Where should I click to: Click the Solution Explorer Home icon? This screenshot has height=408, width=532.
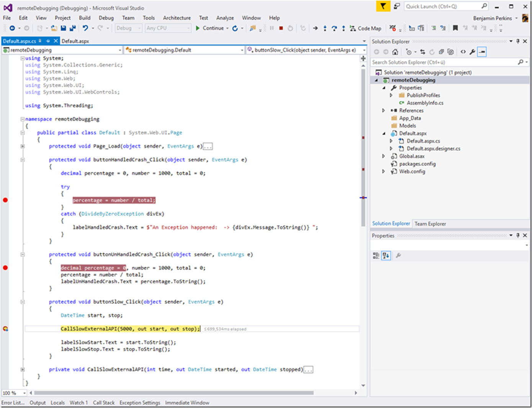coord(395,52)
